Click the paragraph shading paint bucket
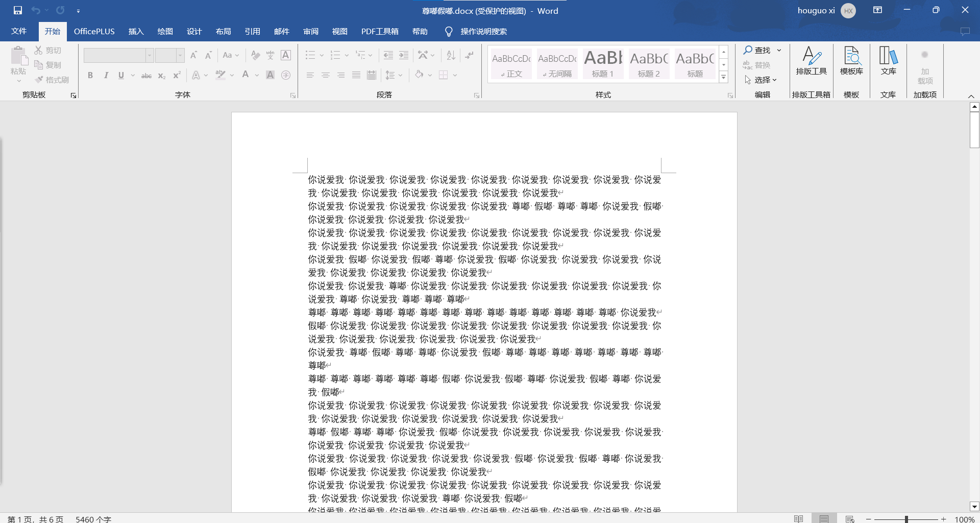 pyautogui.click(x=420, y=75)
